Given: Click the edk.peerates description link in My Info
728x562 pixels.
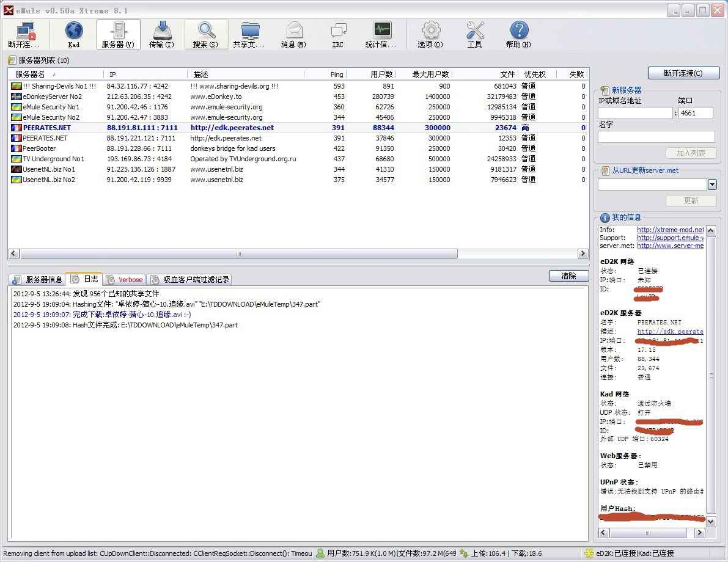Looking at the screenshot, I should tap(670, 331).
